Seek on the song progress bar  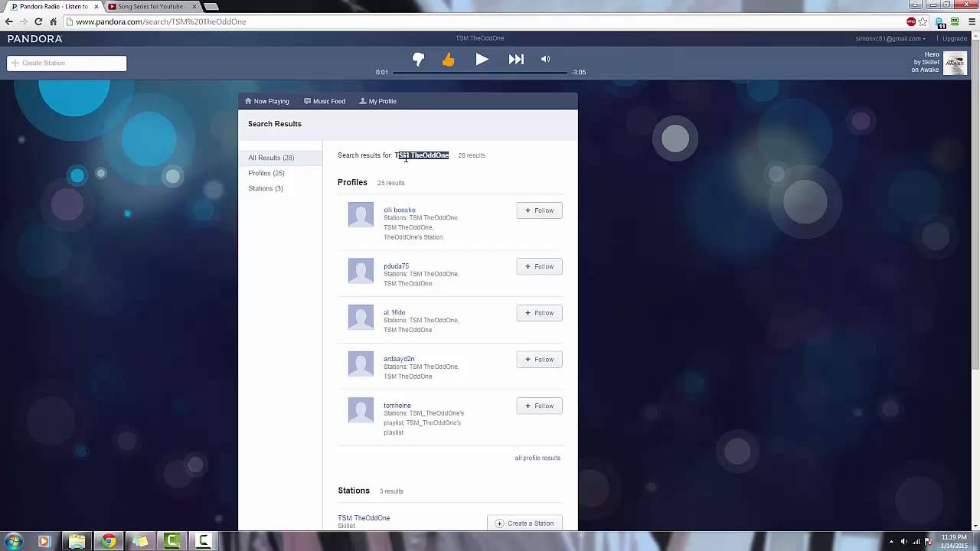coord(480,72)
